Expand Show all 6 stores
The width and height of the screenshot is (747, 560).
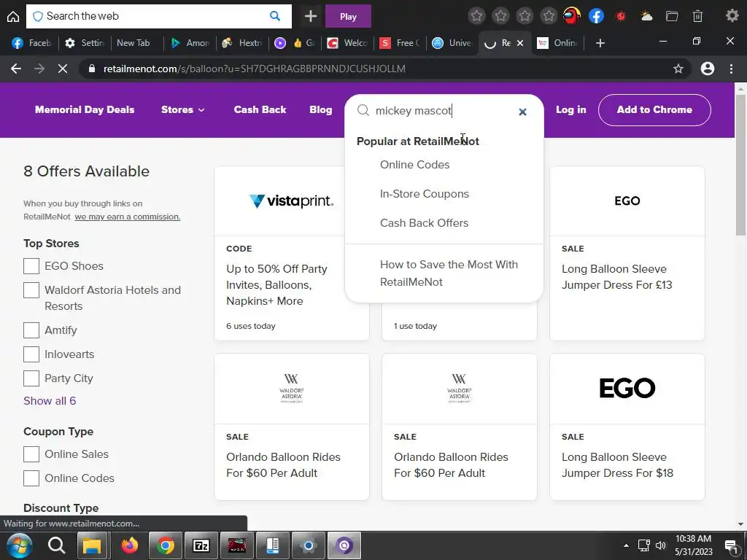[50, 400]
